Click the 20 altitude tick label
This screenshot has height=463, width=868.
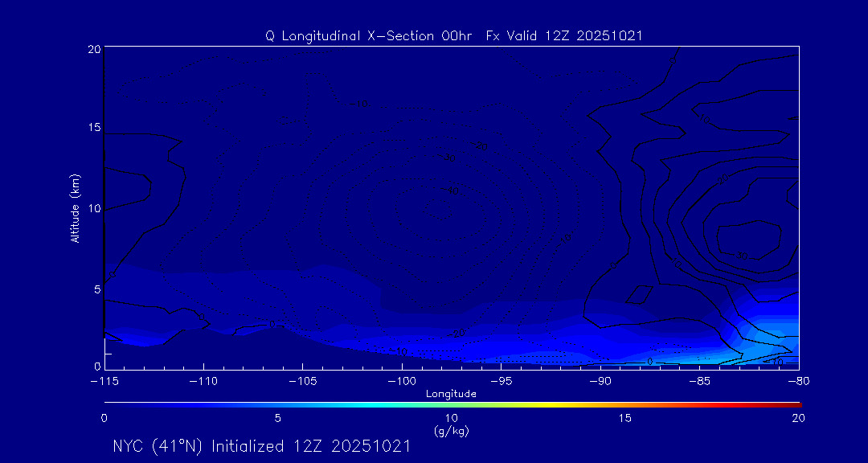pyautogui.click(x=92, y=49)
